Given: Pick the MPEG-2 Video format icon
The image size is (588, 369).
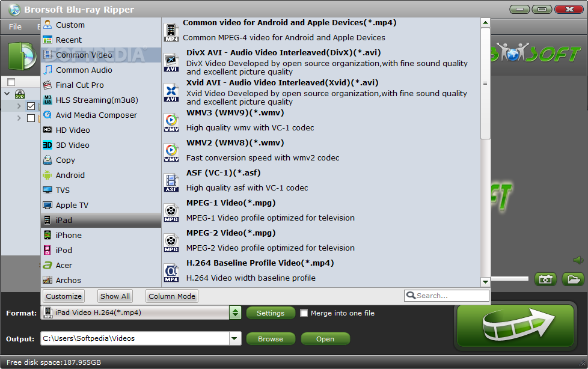Looking at the screenshot, I should (x=171, y=243).
